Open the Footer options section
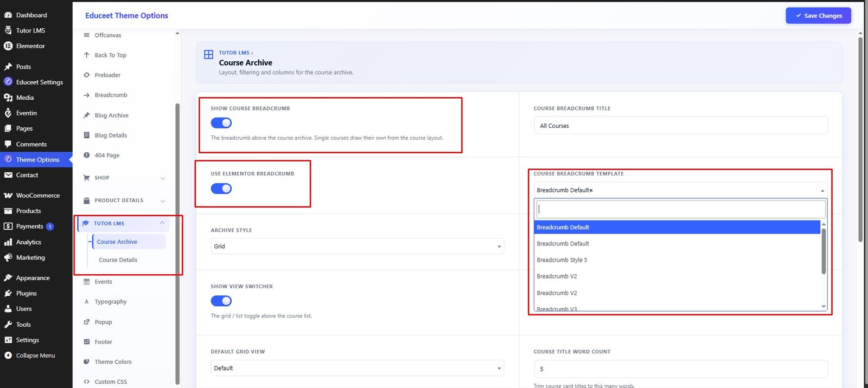This screenshot has height=388, width=868. 103,342
